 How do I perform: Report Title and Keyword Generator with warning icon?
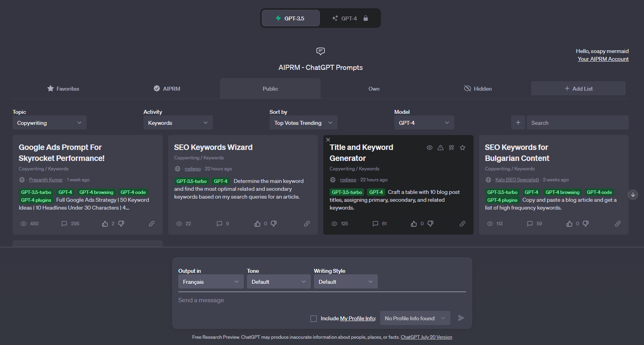pyautogui.click(x=441, y=148)
